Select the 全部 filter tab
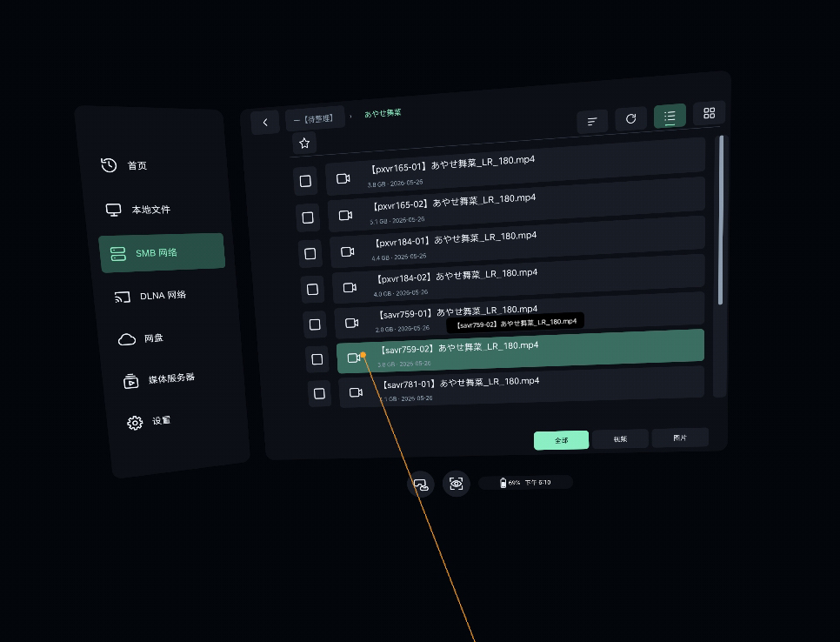Image resolution: width=840 pixels, height=642 pixels. [x=562, y=440]
